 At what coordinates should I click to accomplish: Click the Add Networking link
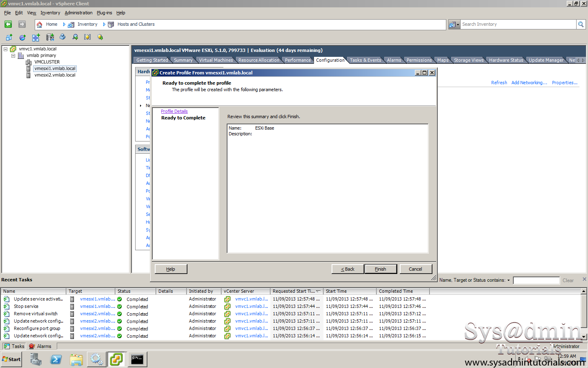coord(529,83)
